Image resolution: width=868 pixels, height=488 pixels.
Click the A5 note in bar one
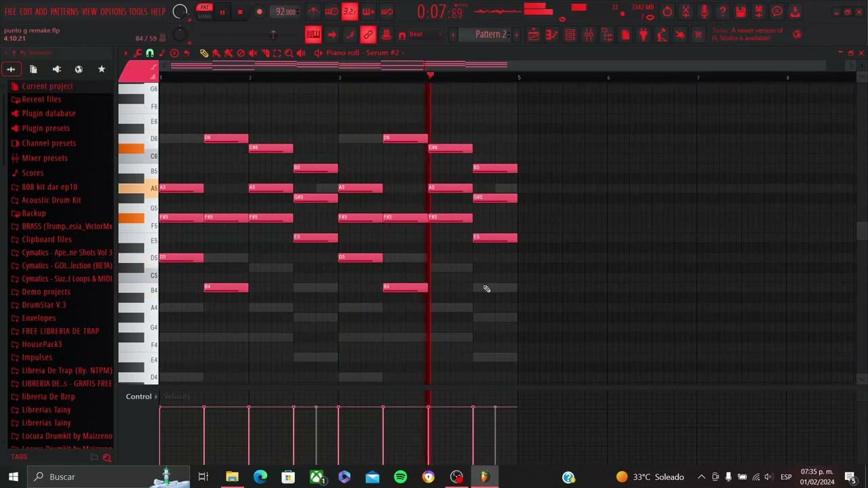(x=181, y=188)
